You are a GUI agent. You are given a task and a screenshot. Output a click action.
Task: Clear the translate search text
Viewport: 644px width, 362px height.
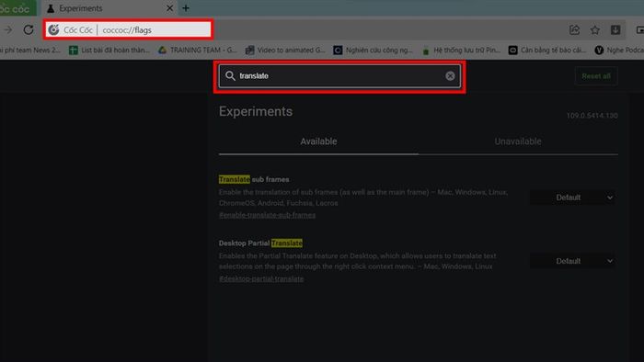coord(450,76)
